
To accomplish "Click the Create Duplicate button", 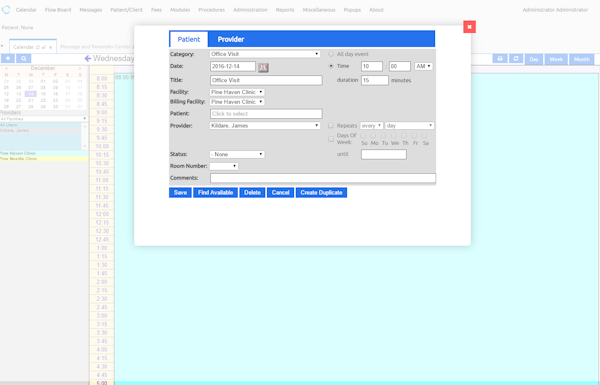I will pos(321,192).
